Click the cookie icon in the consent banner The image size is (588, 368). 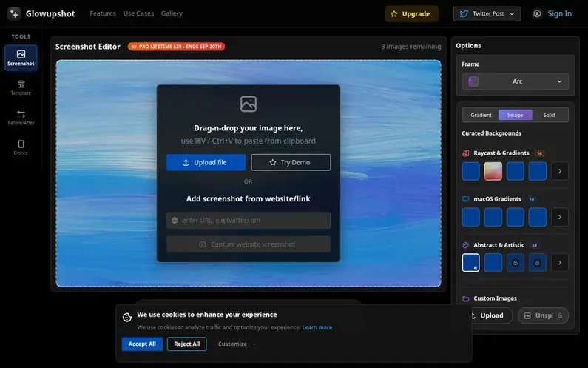127,318
